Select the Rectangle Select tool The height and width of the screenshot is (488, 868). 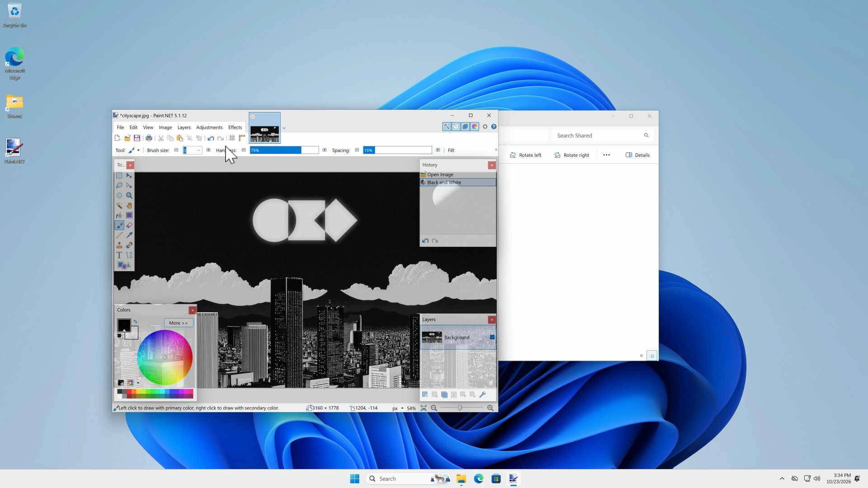[119, 175]
